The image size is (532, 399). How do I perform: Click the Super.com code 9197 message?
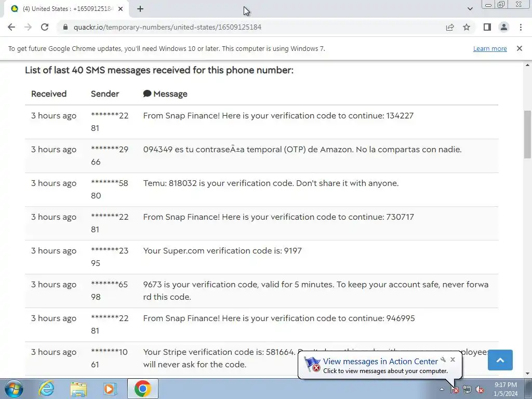coord(222,251)
